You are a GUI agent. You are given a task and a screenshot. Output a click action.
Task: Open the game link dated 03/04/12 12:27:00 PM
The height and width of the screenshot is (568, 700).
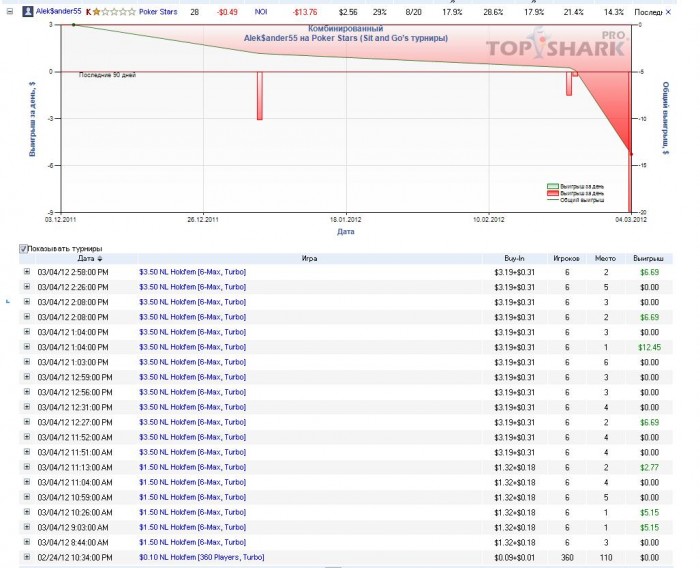point(192,422)
